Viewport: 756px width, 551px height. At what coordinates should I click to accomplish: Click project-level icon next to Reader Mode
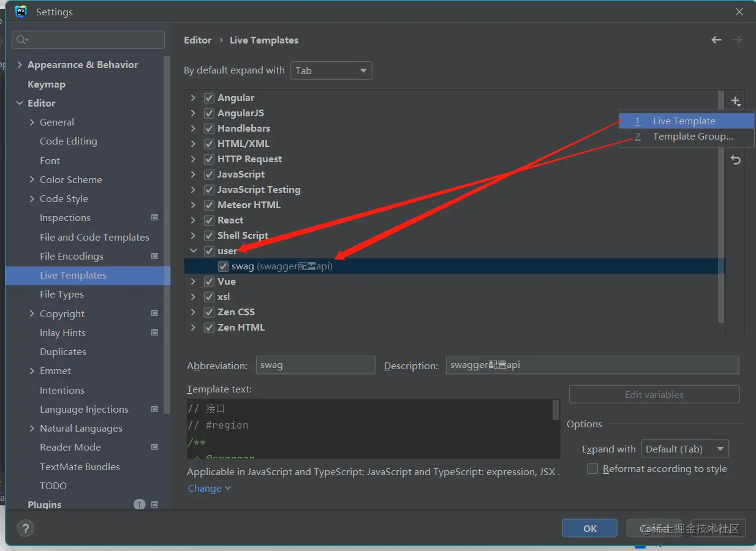[x=154, y=447]
